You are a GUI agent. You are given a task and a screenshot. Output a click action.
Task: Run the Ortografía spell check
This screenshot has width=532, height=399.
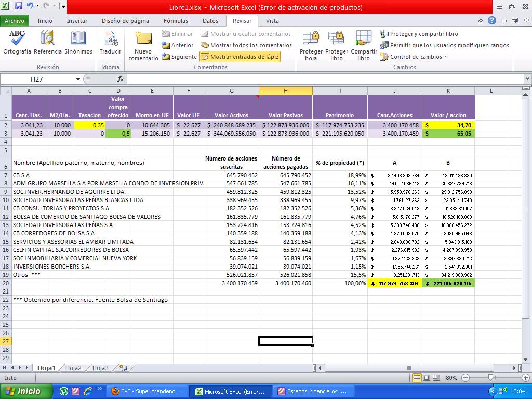[17, 43]
